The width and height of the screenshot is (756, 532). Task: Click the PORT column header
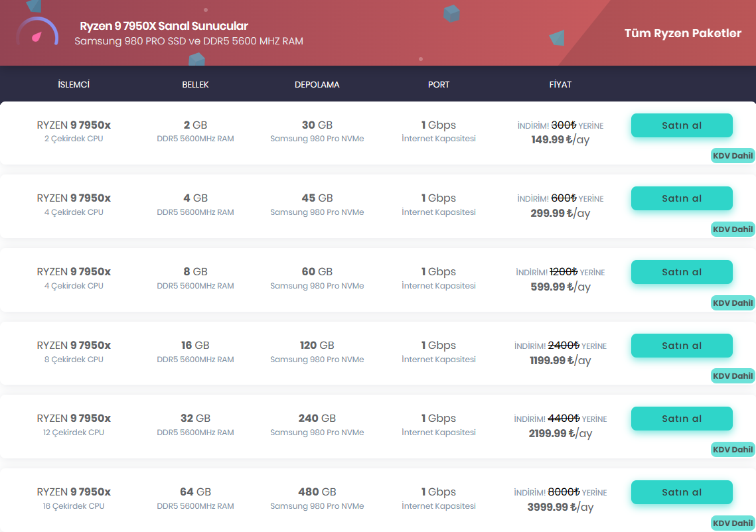pos(438,85)
